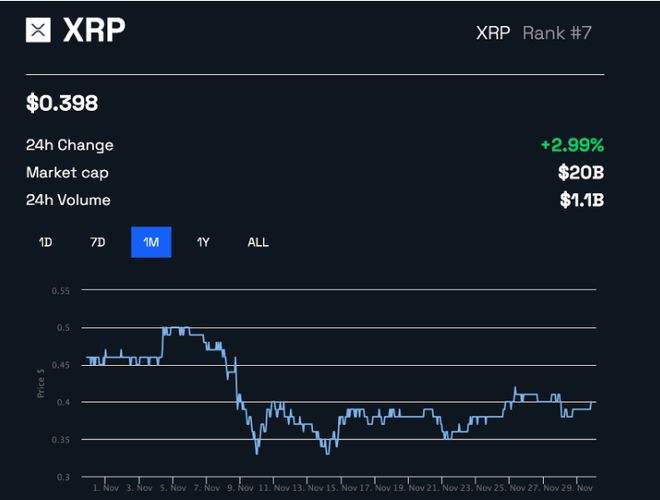Switch chart to the 1Y range
This screenshot has width=660, height=500.
pos(203,242)
